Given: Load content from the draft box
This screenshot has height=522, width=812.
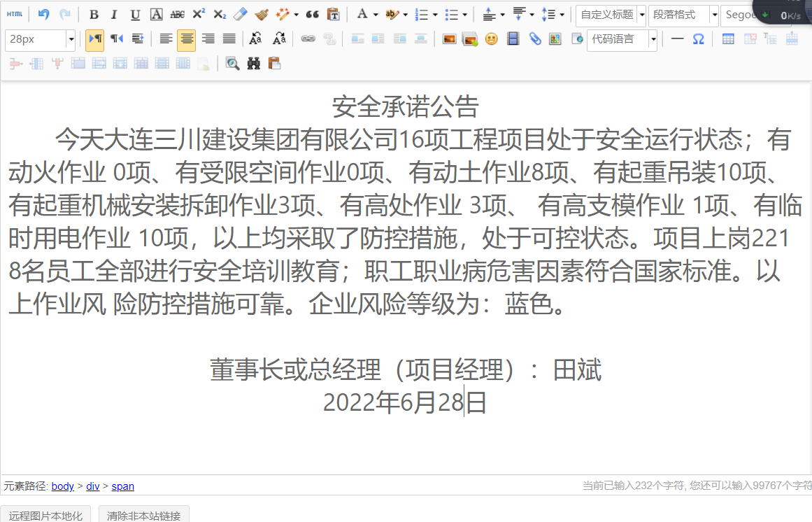Looking at the screenshot, I should point(274,63).
